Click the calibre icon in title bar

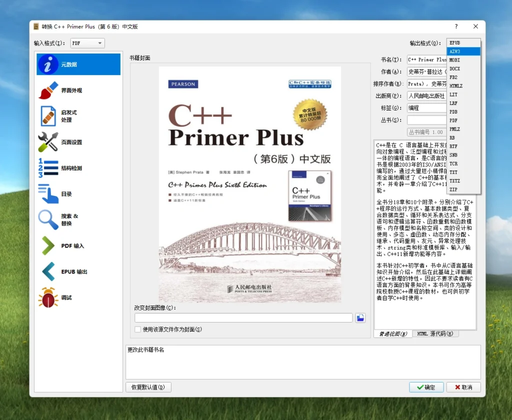(x=36, y=26)
